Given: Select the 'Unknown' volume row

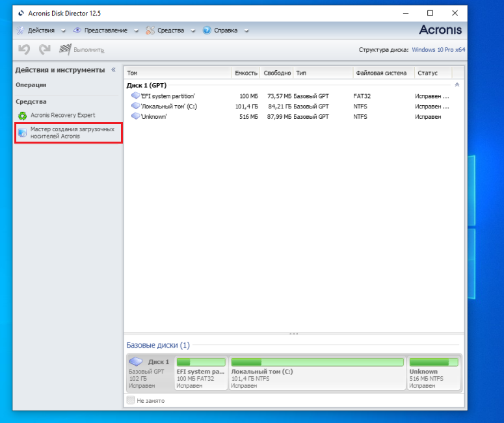Looking at the screenshot, I should (293, 116).
